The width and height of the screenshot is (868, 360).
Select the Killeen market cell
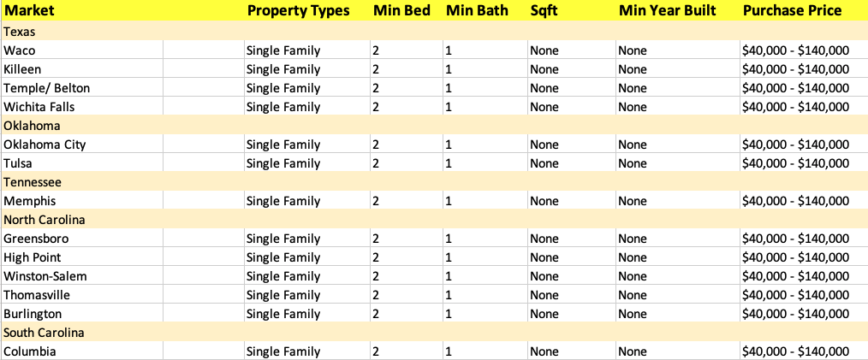(x=82, y=69)
